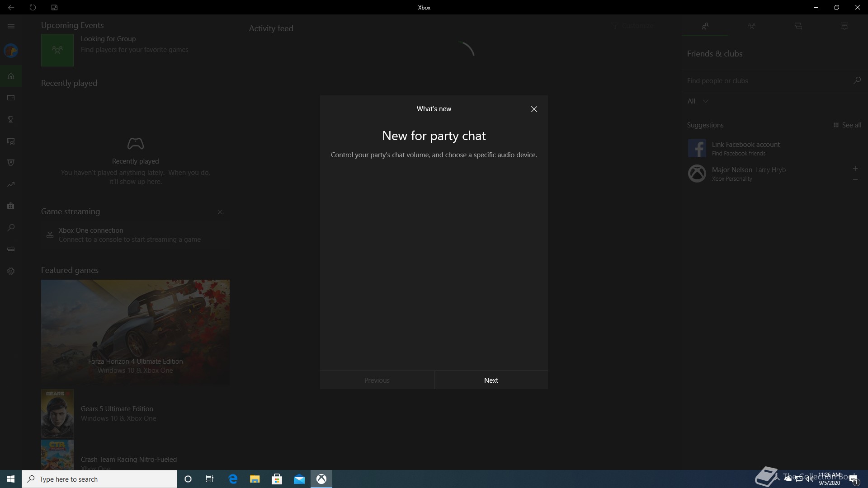Open the Search icon in the sidebar

click(x=11, y=228)
